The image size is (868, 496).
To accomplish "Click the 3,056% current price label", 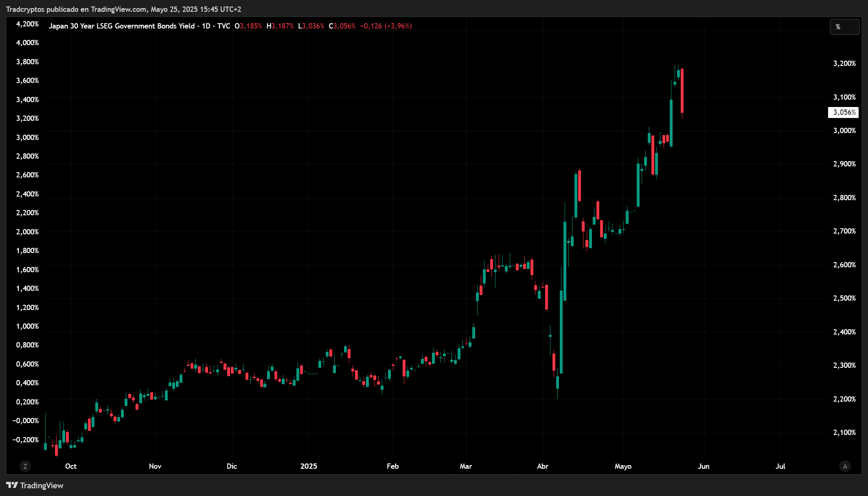I will pyautogui.click(x=843, y=112).
